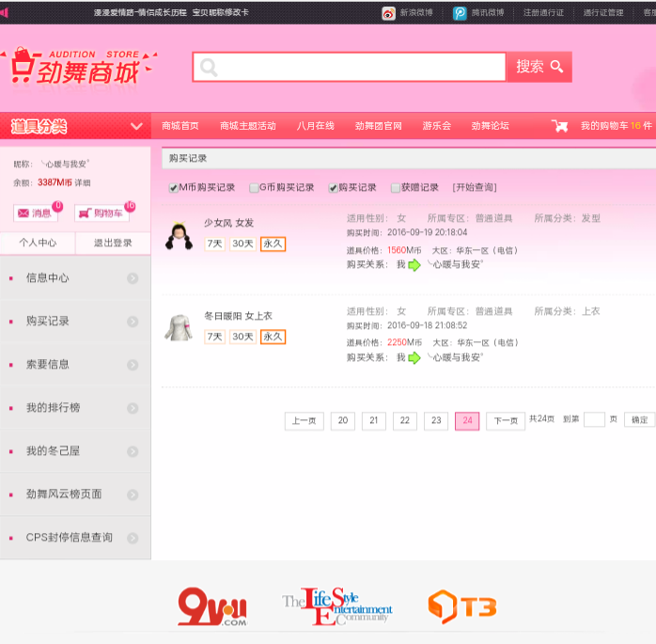Select current page 24 button
Image resolution: width=656 pixels, height=644 pixels.
(x=467, y=421)
